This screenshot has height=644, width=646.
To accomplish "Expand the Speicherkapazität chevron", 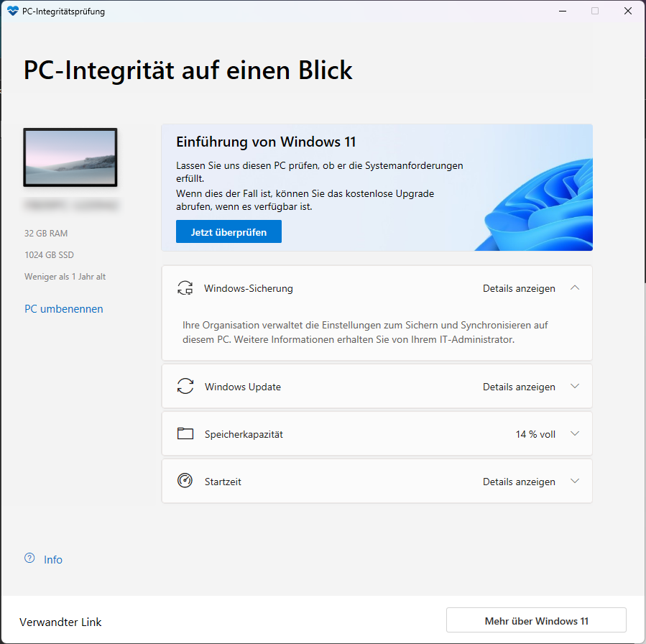I will tap(575, 433).
